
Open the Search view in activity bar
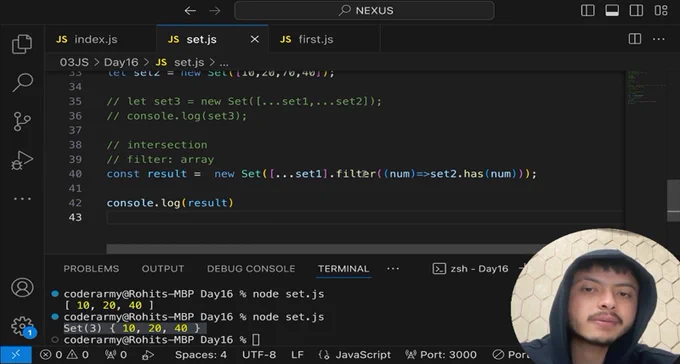pos(22,82)
